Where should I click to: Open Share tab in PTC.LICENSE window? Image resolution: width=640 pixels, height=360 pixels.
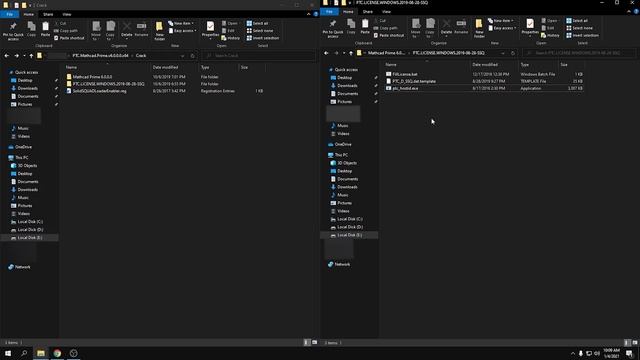(x=368, y=11)
